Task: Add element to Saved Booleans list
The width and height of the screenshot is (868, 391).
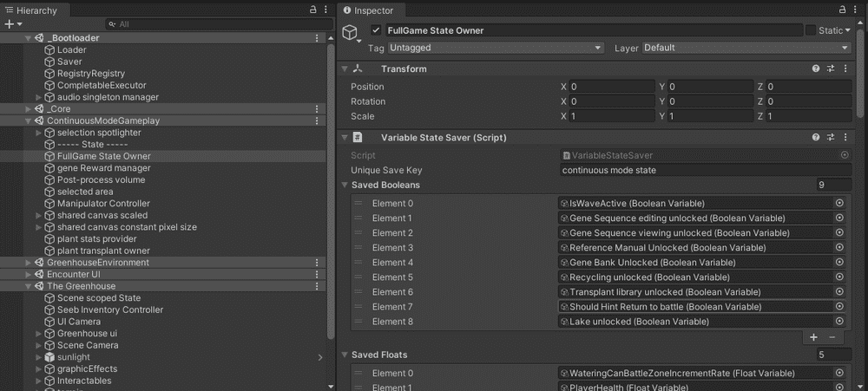Action: [x=813, y=337]
